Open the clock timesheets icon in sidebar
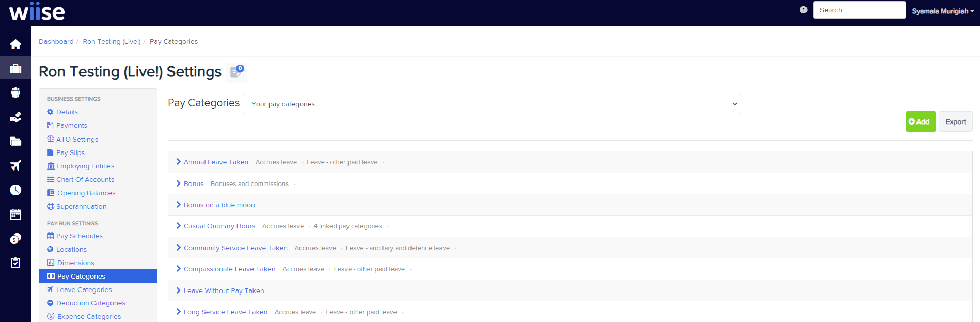 coord(15,190)
